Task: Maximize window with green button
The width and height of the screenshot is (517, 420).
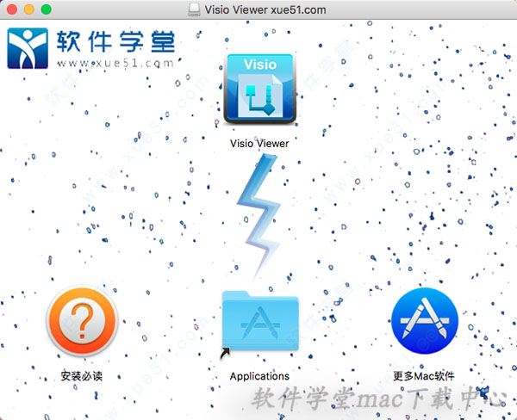Action: (47, 9)
